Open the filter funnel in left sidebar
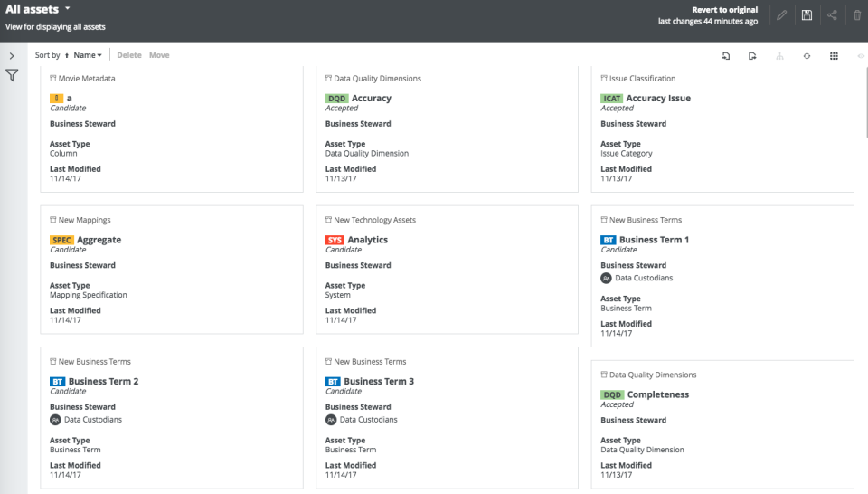The height and width of the screenshot is (494, 868). tap(12, 76)
